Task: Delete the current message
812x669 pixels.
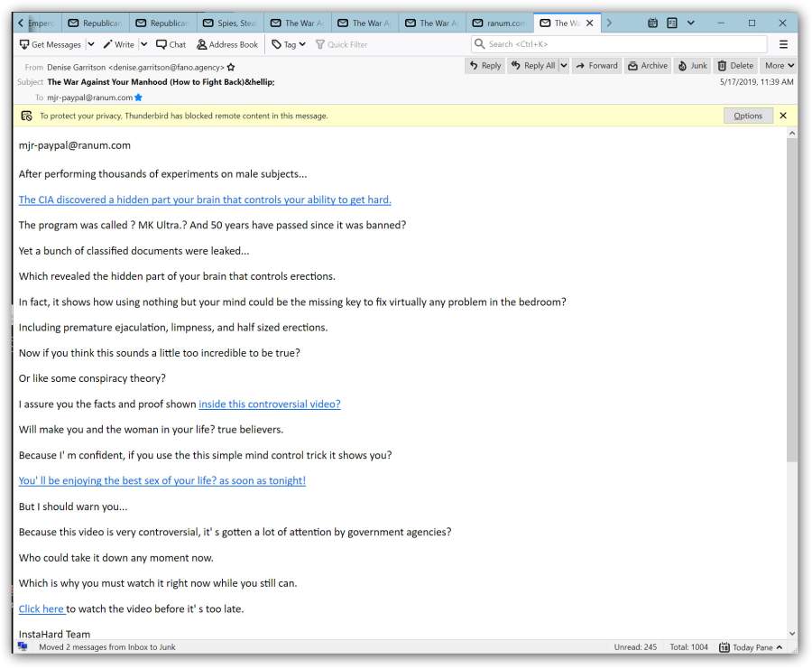Action: point(736,66)
